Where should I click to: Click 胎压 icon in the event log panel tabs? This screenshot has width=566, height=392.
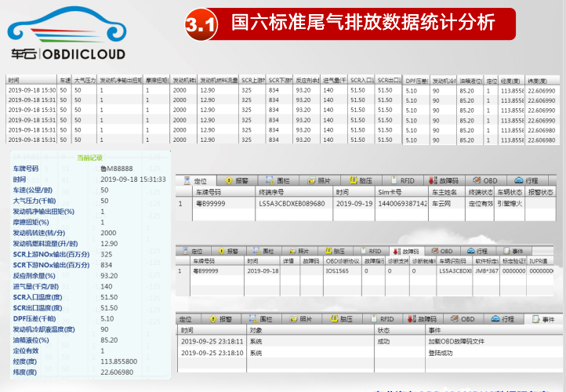[334, 318]
